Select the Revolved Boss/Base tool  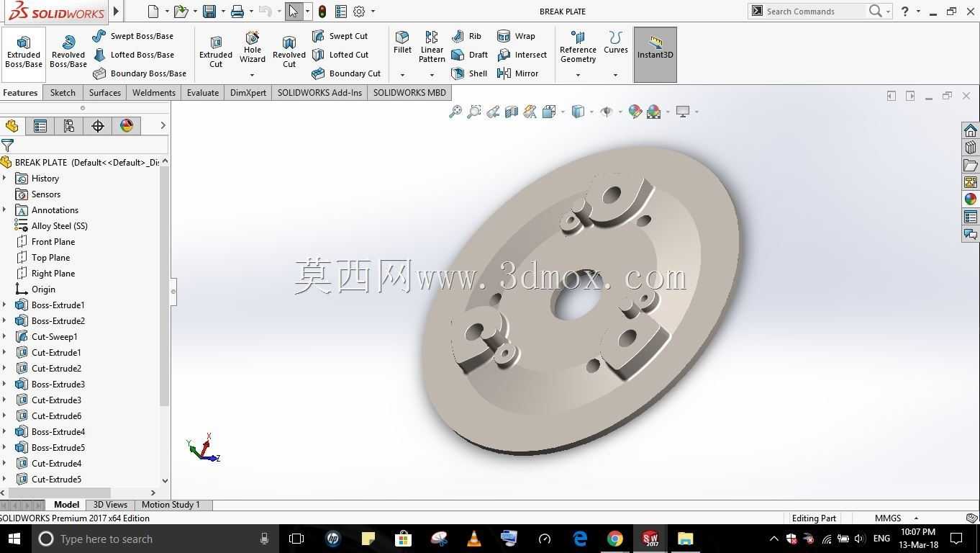[x=68, y=53]
